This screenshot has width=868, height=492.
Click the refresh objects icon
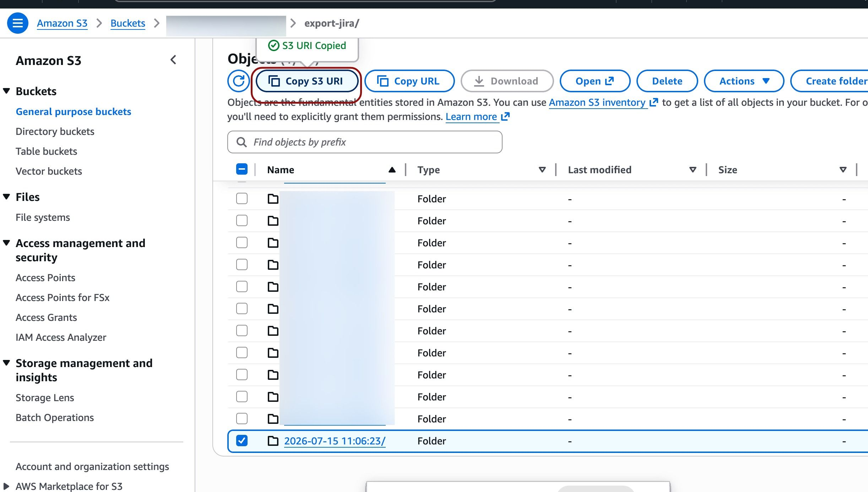(x=239, y=81)
